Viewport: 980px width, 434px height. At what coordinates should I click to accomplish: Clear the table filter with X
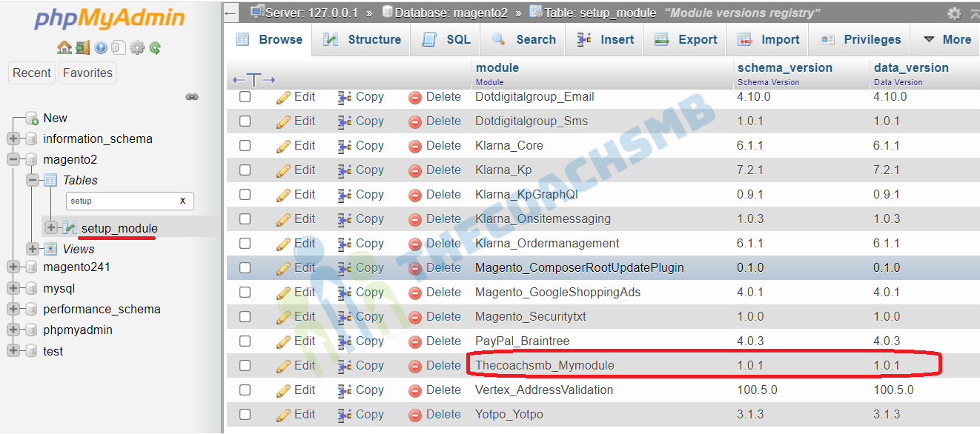182,201
